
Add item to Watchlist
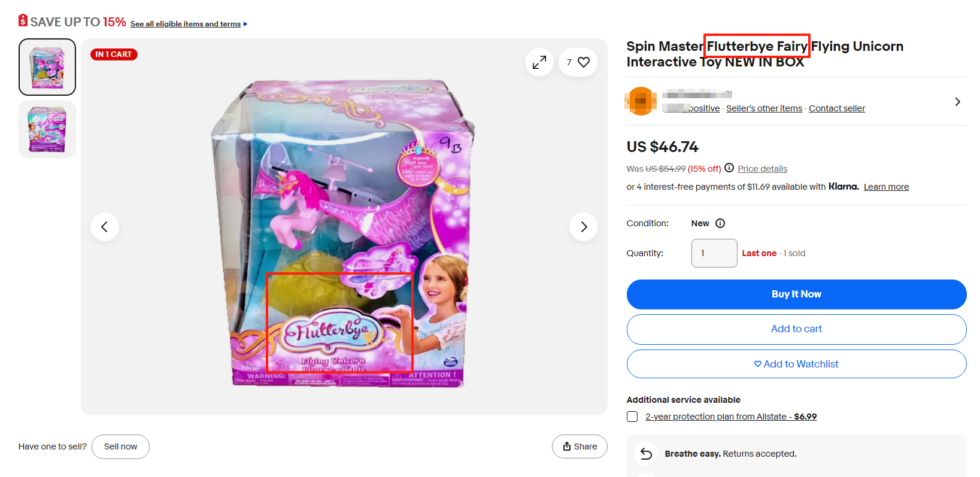pyautogui.click(x=796, y=364)
